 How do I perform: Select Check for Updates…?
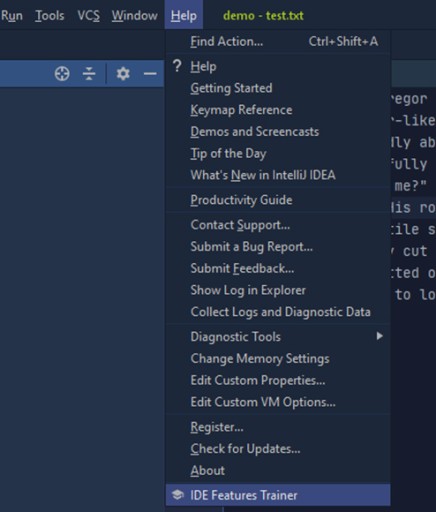click(278, 449)
